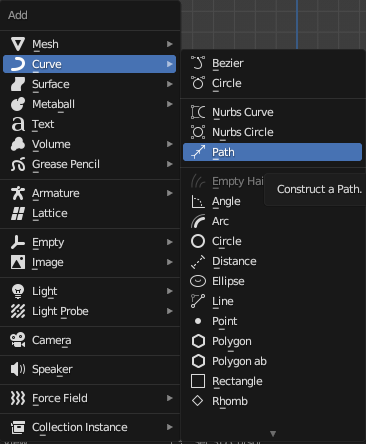Click the Bezier curve icon

click(x=198, y=63)
